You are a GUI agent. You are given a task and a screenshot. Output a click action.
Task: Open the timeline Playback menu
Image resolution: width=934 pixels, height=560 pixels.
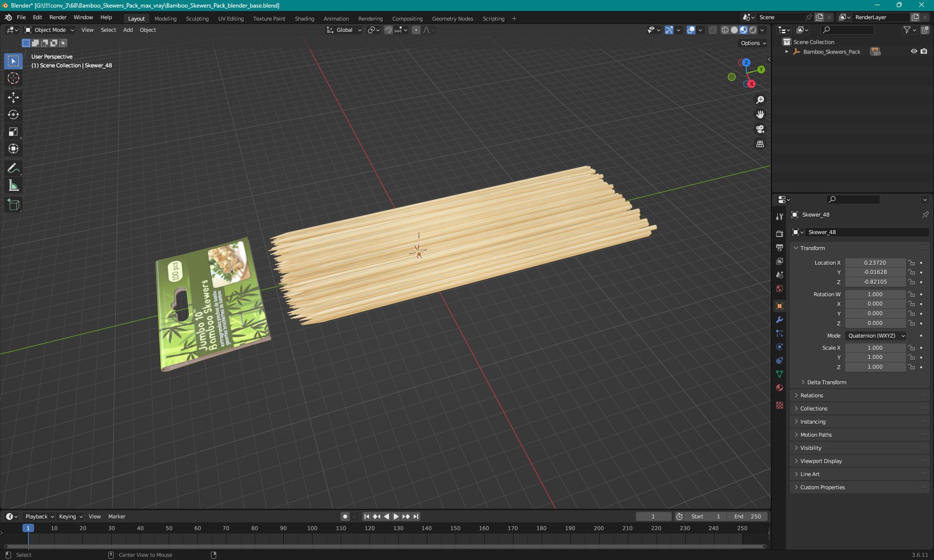[x=39, y=516]
